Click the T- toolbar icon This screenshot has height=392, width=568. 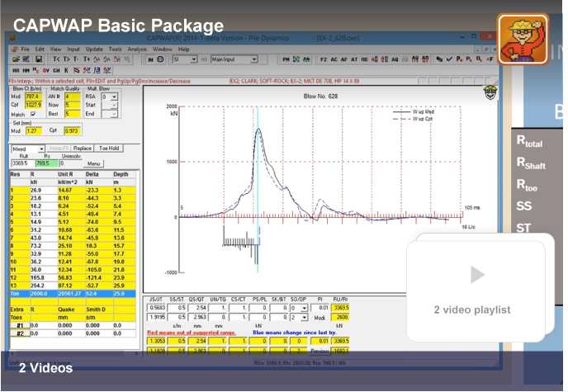[76, 59]
